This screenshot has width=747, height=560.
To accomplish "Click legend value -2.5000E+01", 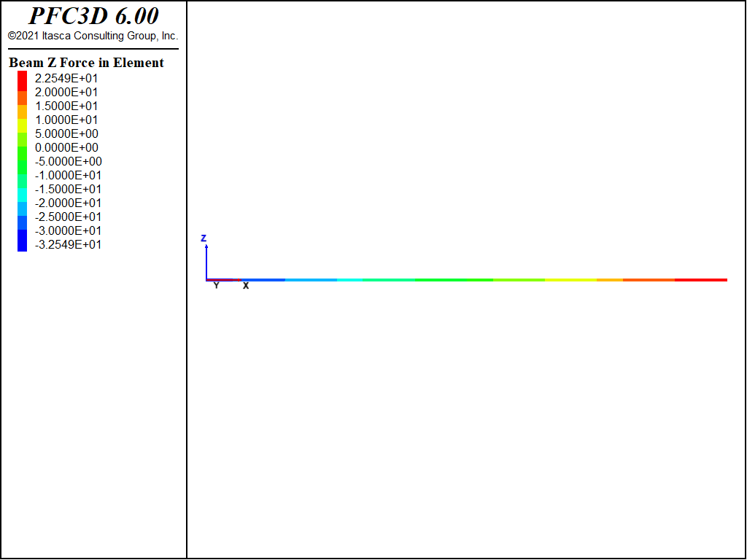I will (x=68, y=216).
